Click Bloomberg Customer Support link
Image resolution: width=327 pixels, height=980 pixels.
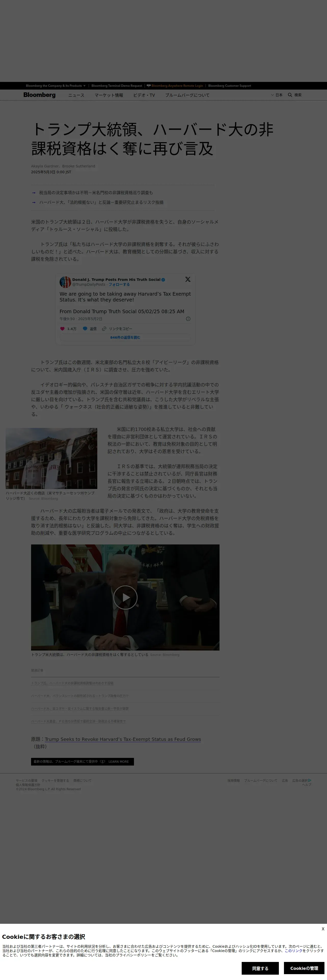(229, 85)
